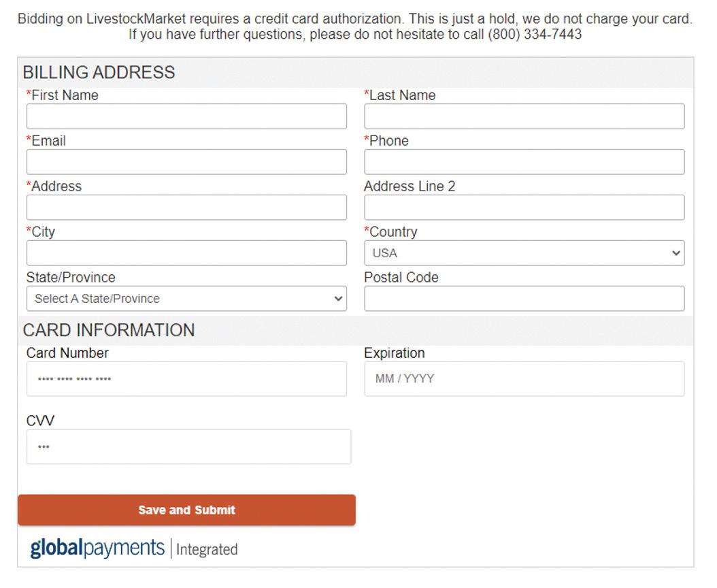Click the Country dropdown arrow
717x588 pixels.
coord(676,253)
